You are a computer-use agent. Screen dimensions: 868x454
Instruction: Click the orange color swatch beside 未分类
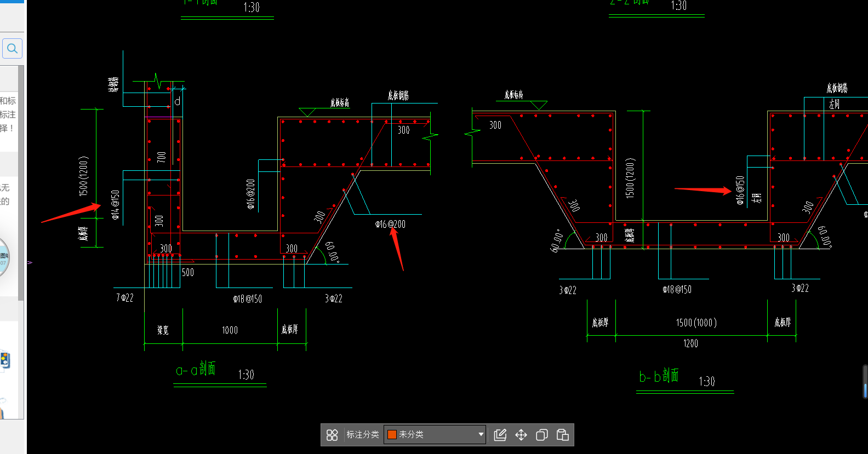click(x=392, y=435)
